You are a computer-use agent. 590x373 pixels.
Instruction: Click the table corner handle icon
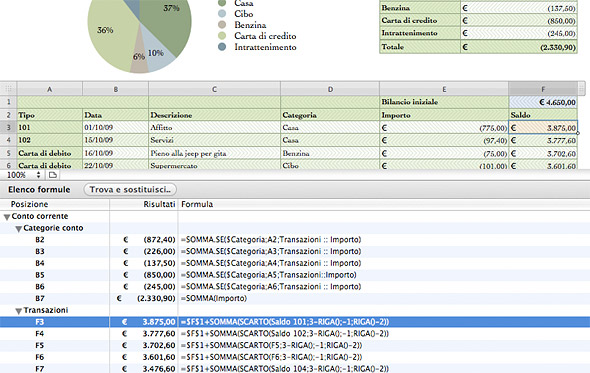pyautogui.click(x=8, y=89)
